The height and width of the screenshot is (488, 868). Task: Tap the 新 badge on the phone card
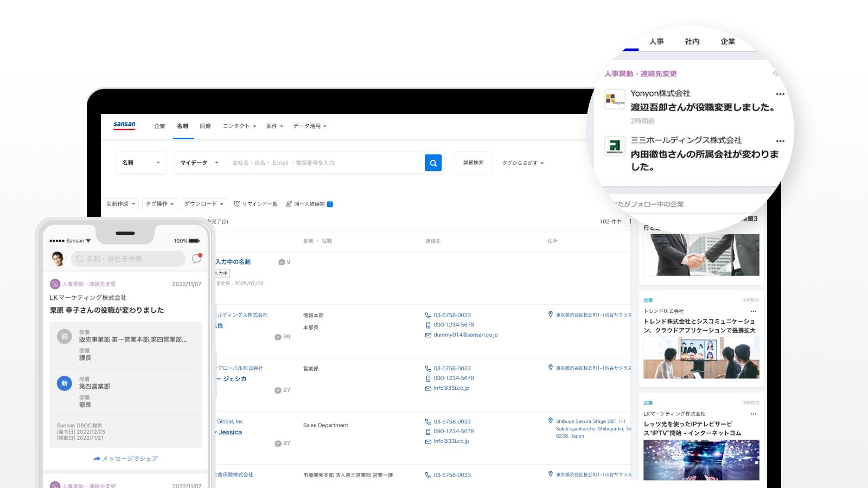coord(65,383)
